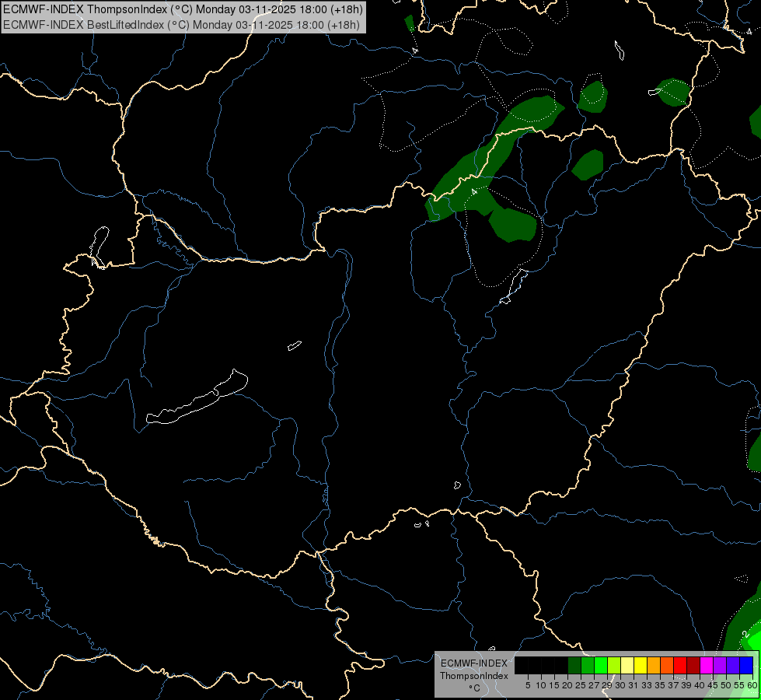Click the pure yellow 31–33 legend swatch
Screen dimensions: 761x700
tap(641, 665)
